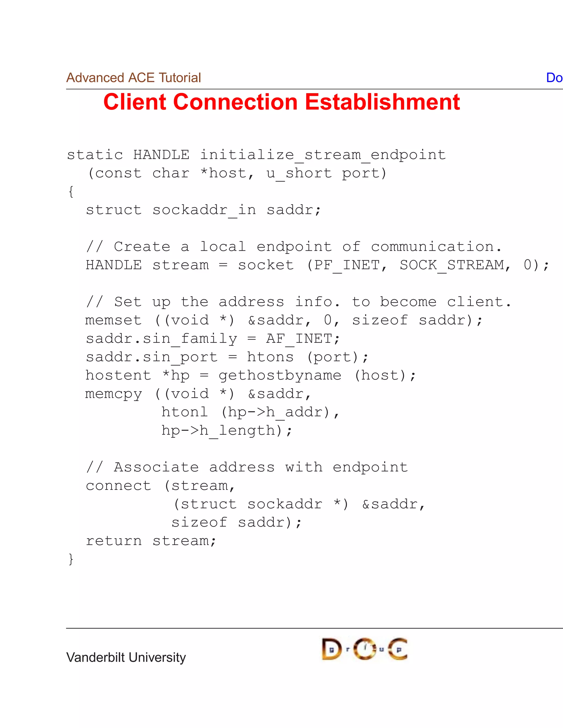The image size is (563, 728).
Task: Click the opening curly brace of the function
Action: click(71, 192)
